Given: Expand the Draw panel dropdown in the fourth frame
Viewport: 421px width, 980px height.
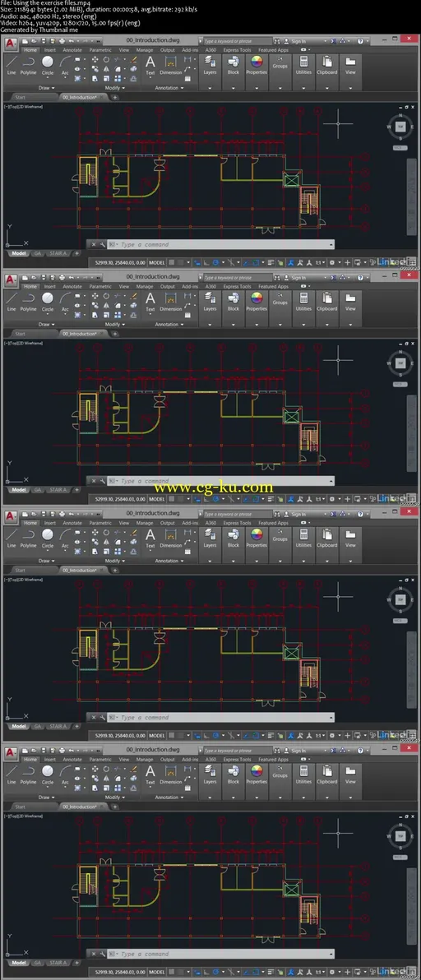Looking at the screenshot, I should (x=47, y=797).
